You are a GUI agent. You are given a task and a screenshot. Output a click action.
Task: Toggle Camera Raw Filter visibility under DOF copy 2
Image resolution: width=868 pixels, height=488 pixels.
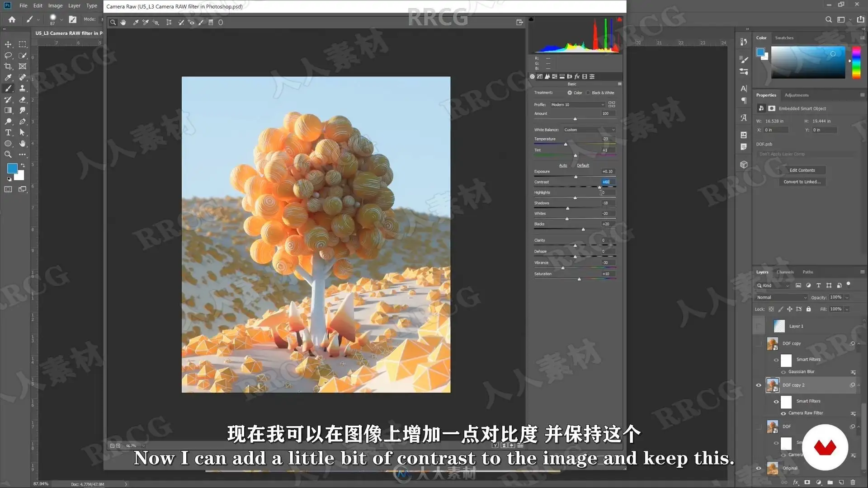[783, 413]
